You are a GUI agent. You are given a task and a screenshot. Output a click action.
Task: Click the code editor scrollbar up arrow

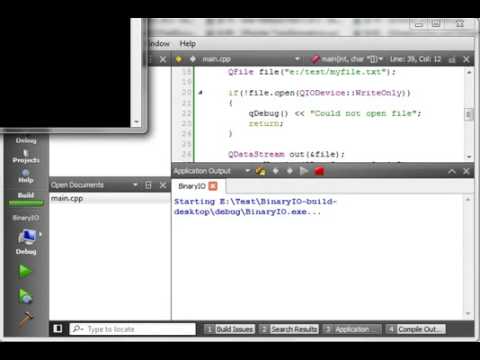[x=469, y=72]
